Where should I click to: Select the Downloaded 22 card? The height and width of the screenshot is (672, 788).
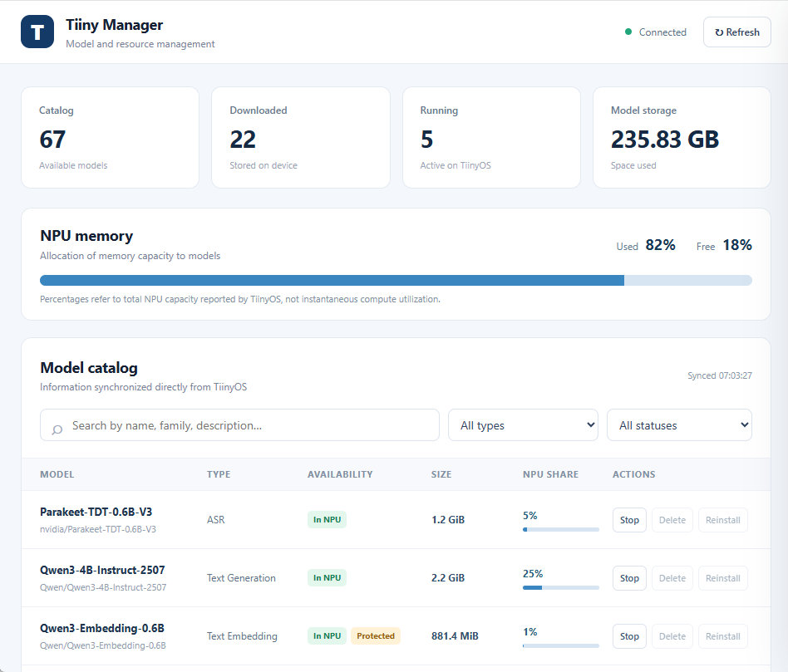point(301,138)
